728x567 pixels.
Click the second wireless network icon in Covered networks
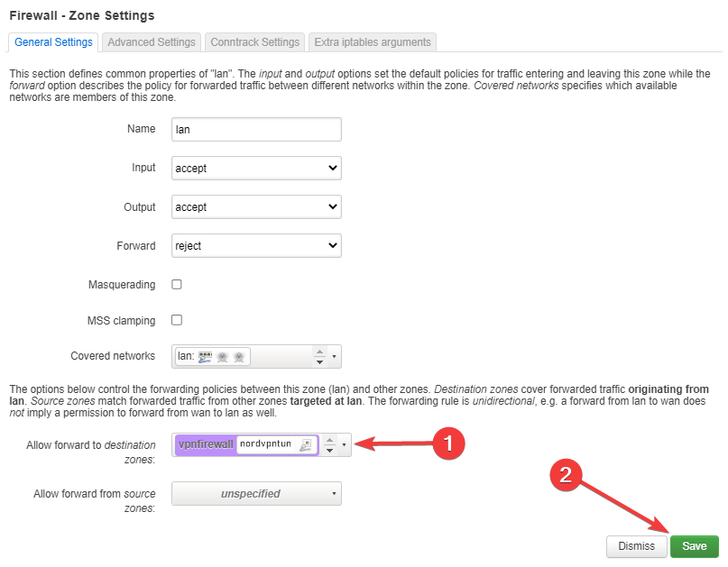click(x=238, y=357)
